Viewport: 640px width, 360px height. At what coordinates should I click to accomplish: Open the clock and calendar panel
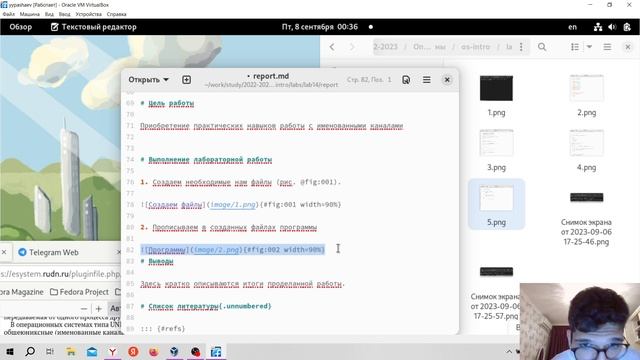click(320, 27)
